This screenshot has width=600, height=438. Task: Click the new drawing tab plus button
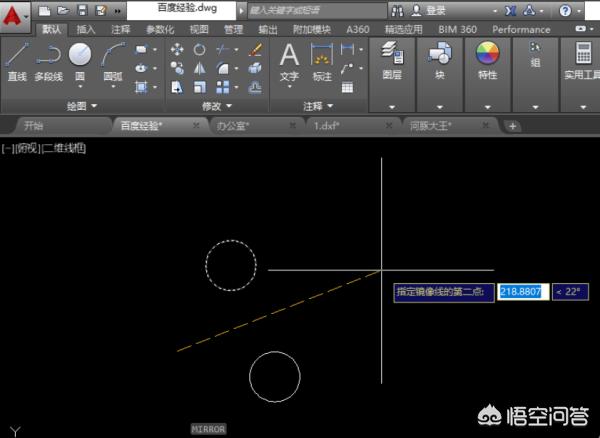pyautogui.click(x=512, y=126)
